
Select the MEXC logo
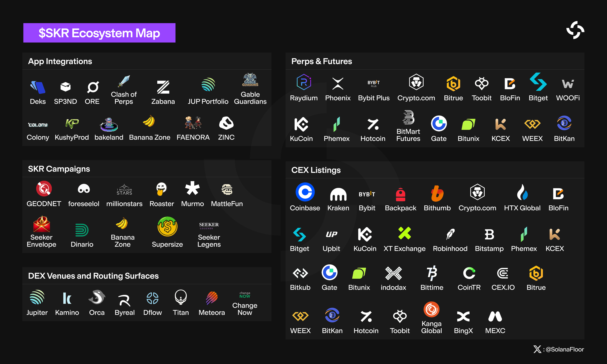(x=495, y=316)
